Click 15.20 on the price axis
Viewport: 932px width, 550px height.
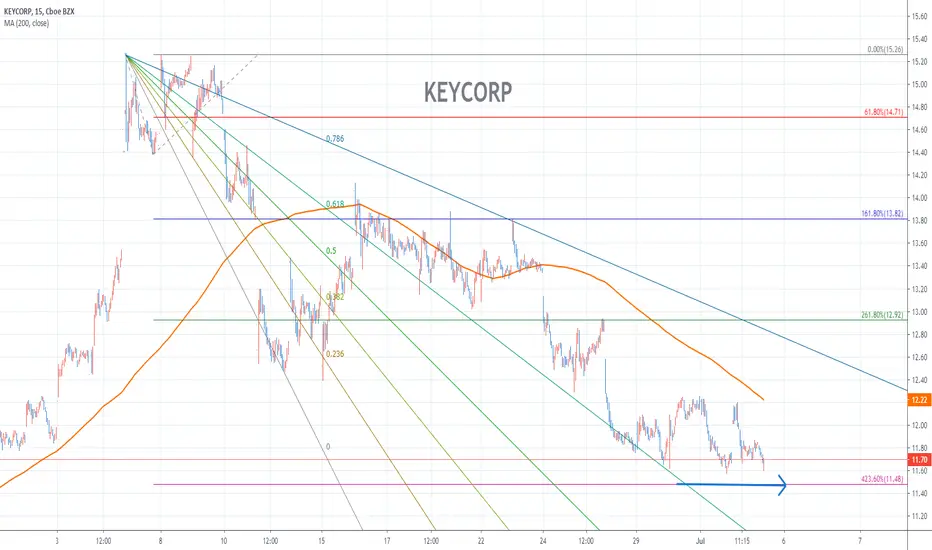click(x=920, y=62)
